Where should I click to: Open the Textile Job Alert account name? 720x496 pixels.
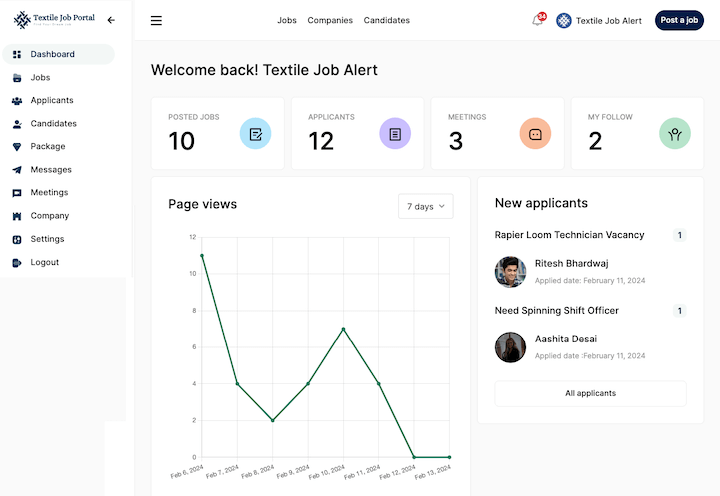coord(609,21)
